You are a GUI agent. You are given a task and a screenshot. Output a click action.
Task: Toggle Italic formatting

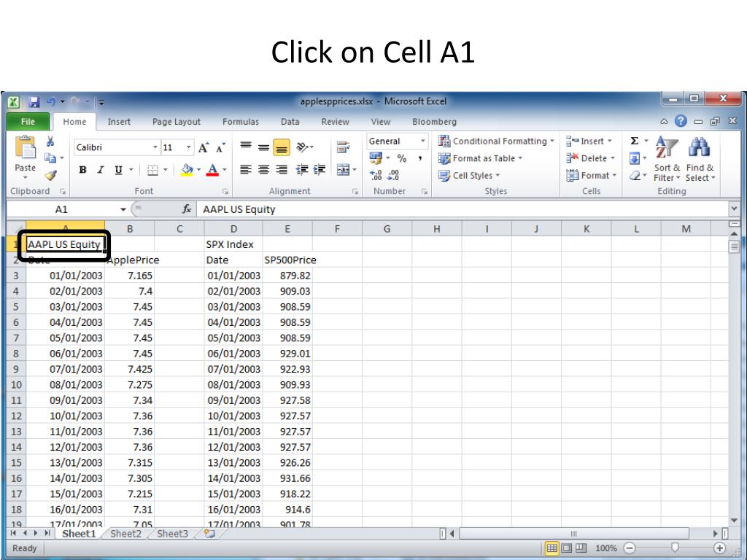click(x=101, y=170)
